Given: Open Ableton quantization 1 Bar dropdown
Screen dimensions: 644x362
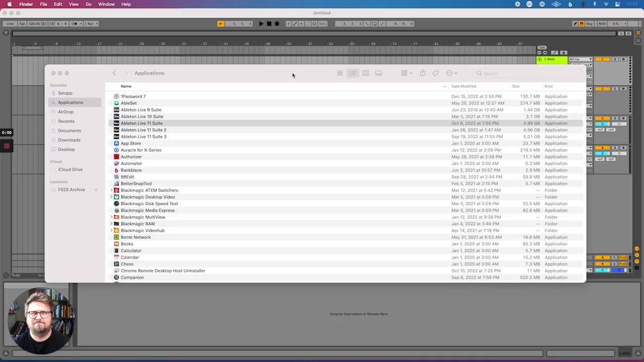Looking at the screenshot, I should coord(91,24).
